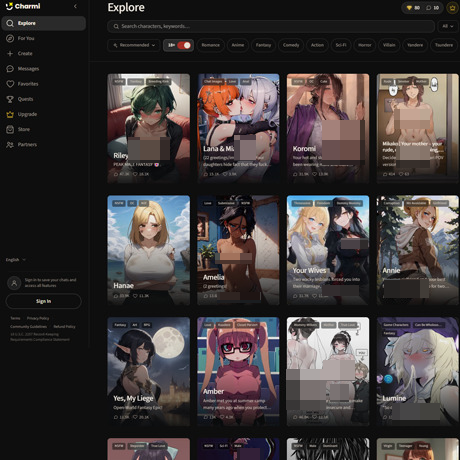
Task: Click the Sign In button
Action: point(44,301)
